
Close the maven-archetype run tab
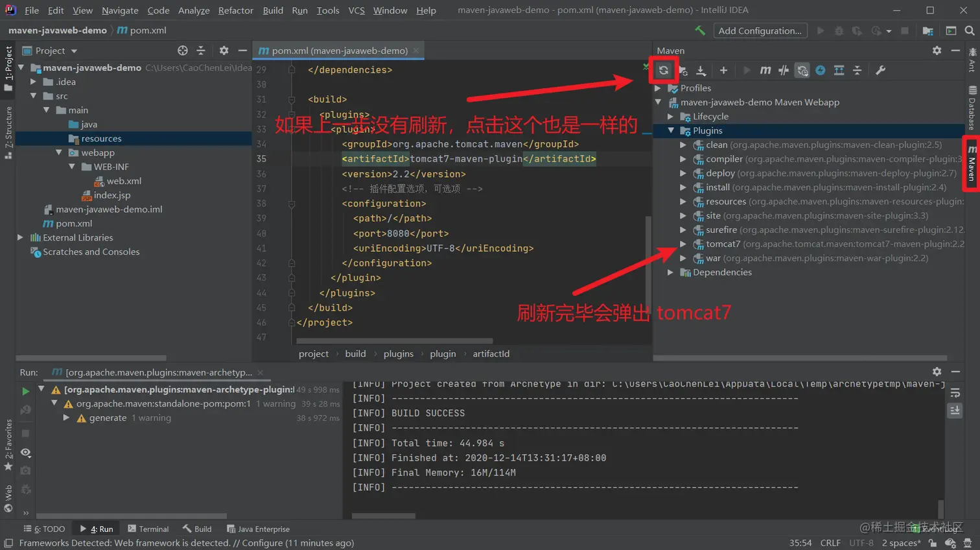[x=260, y=372]
